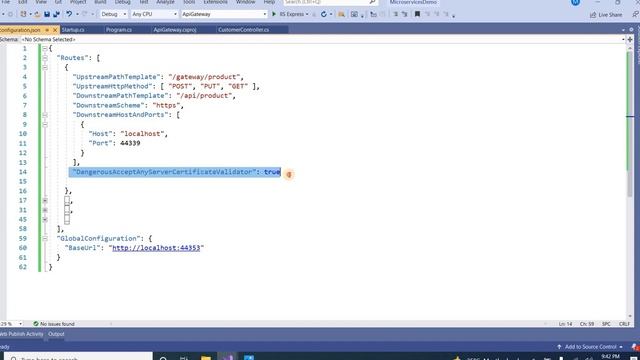Collapse GlobalConfiguration at line 59
The width and height of the screenshot is (640, 360).
(x=45, y=238)
